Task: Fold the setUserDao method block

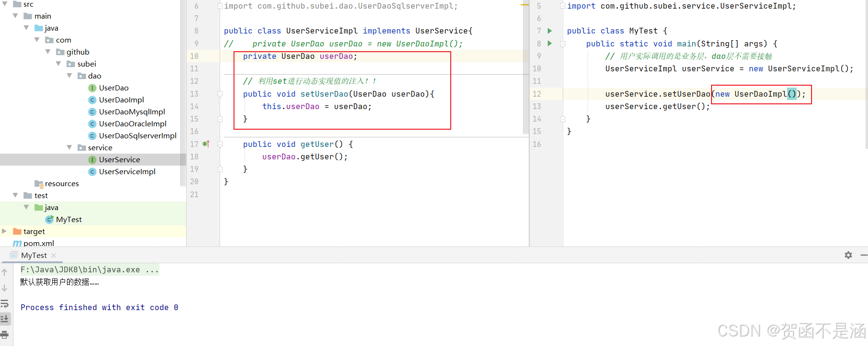Action: coord(220,94)
